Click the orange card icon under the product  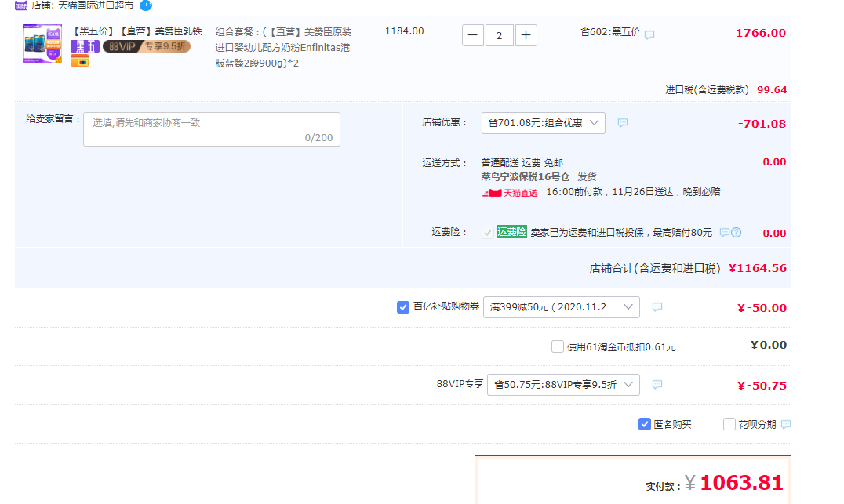pyautogui.click(x=80, y=61)
